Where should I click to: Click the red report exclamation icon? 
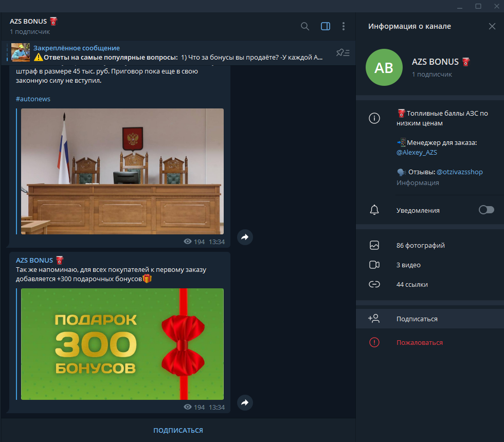(x=374, y=342)
